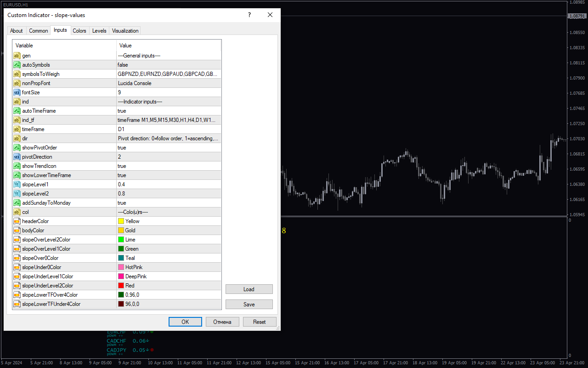Open the Colors tab
This screenshot has width=588, height=368.
click(x=79, y=31)
